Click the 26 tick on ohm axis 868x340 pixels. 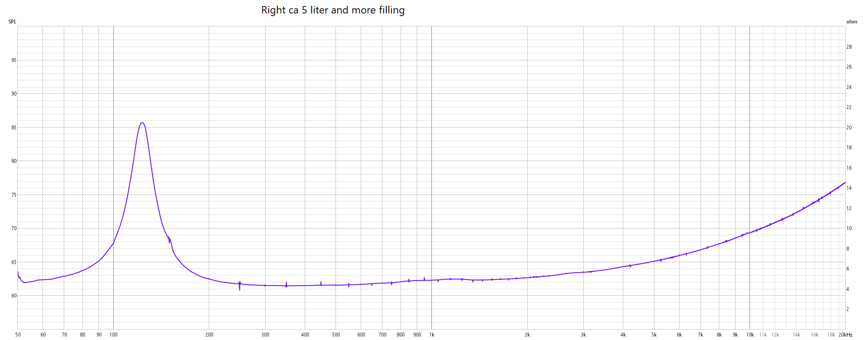849,67
